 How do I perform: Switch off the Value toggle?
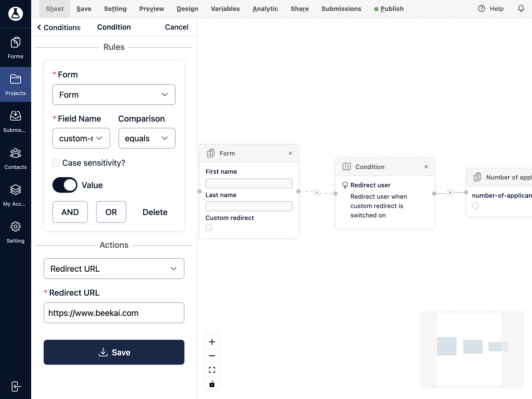tap(65, 185)
